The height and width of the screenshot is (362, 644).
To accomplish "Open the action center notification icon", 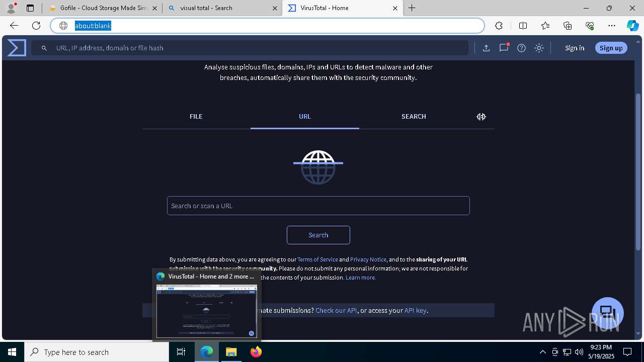I will (627, 352).
